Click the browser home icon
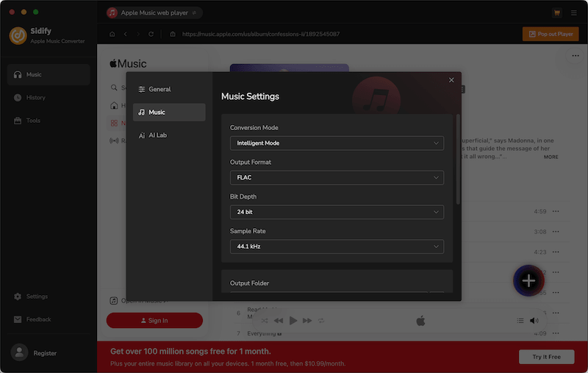Viewport: 588px width, 373px height. 112,34
